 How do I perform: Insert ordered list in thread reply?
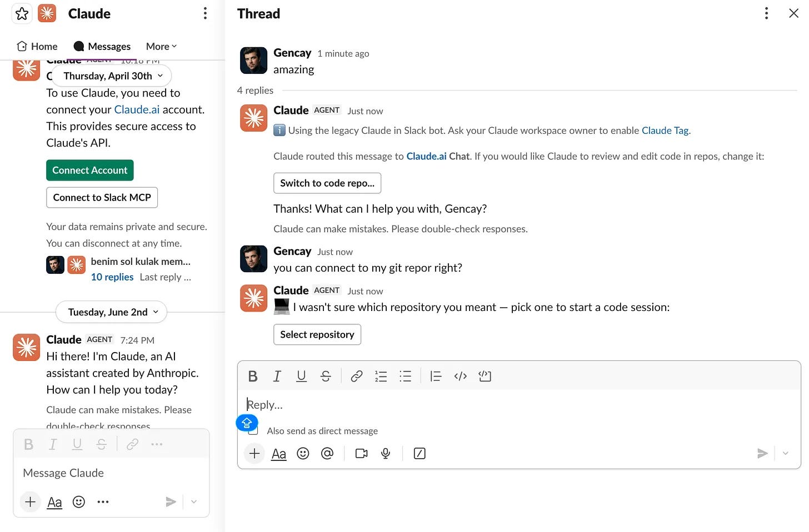coord(381,377)
